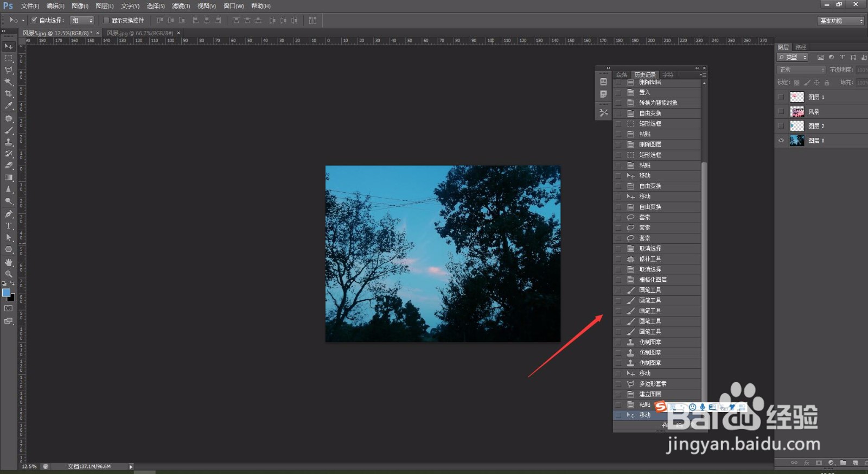
Task: Toggle the 显示变换控件 checkbox
Action: (x=106, y=20)
